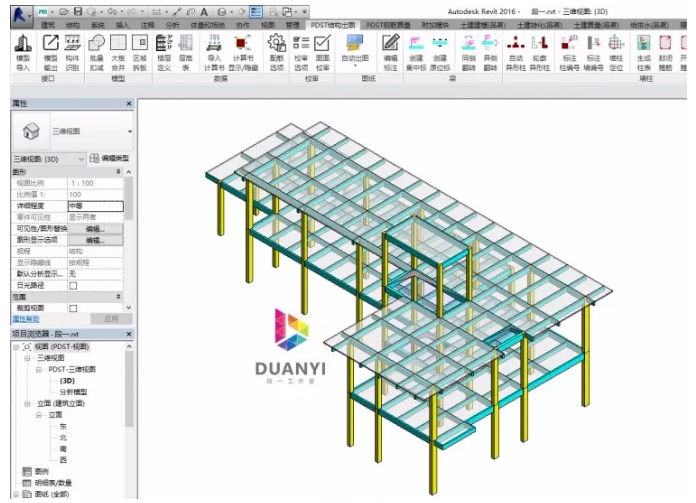Collapse the 立面 (建筑立面) tree node
The height and width of the screenshot is (503, 696).
click(27, 404)
